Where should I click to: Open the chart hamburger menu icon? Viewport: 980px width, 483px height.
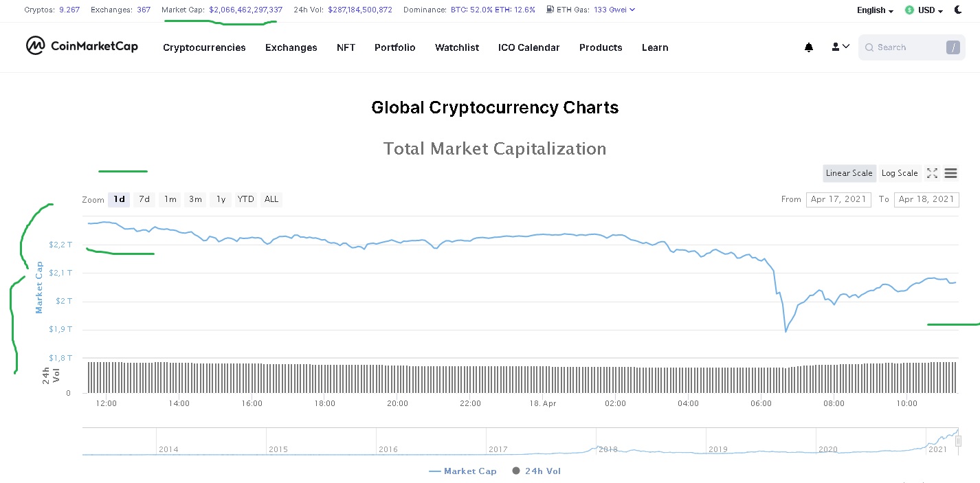pyautogui.click(x=951, y=173)
